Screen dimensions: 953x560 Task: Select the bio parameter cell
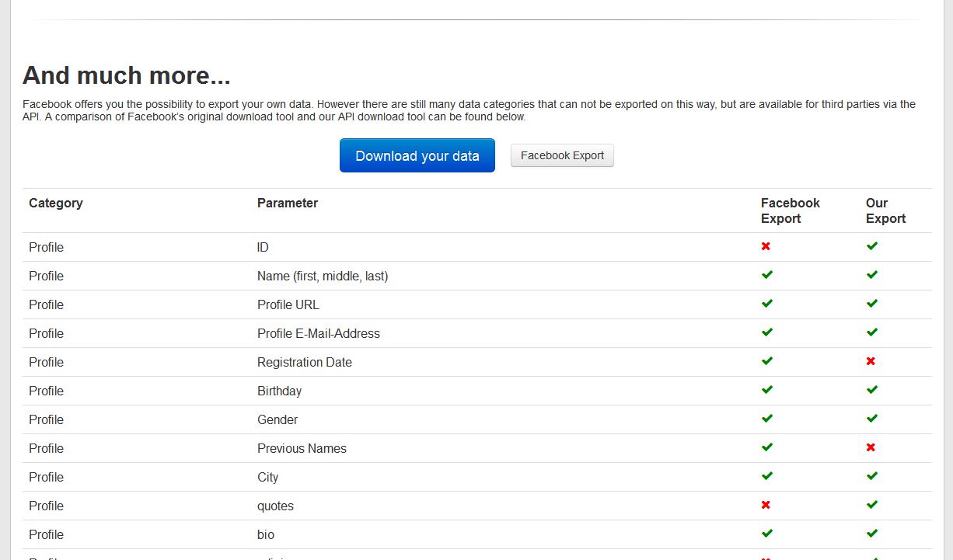click(x=266, y=534)
